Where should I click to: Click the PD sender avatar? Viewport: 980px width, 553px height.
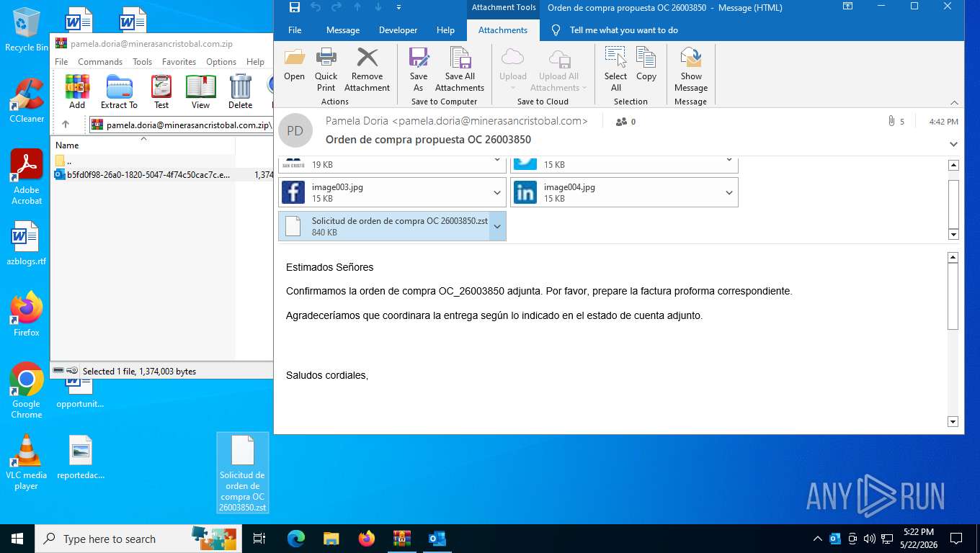tap(295, 130)
